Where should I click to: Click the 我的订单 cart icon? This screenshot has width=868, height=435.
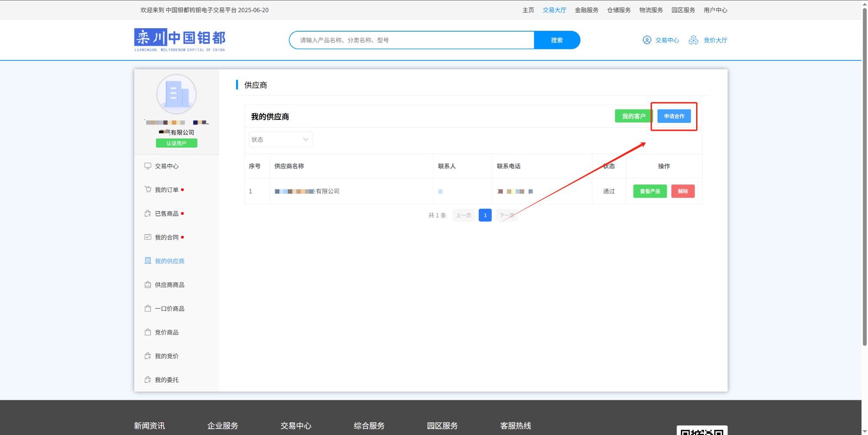148,190
